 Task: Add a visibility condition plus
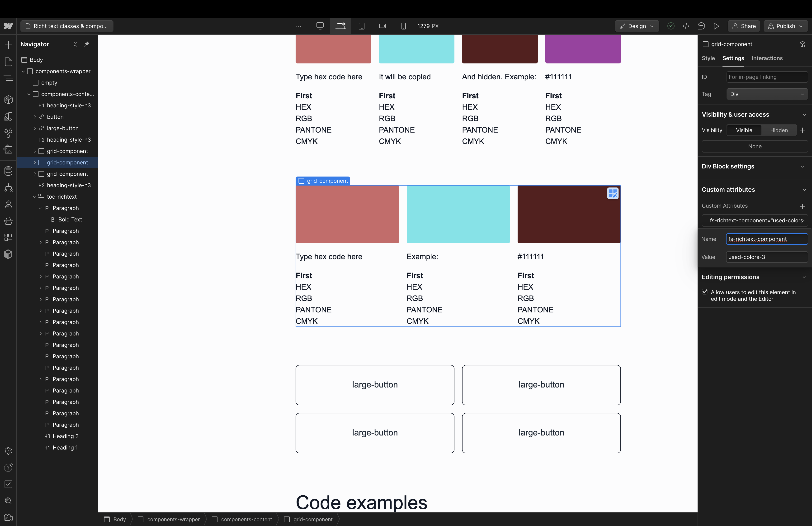(x=803, y=130)
